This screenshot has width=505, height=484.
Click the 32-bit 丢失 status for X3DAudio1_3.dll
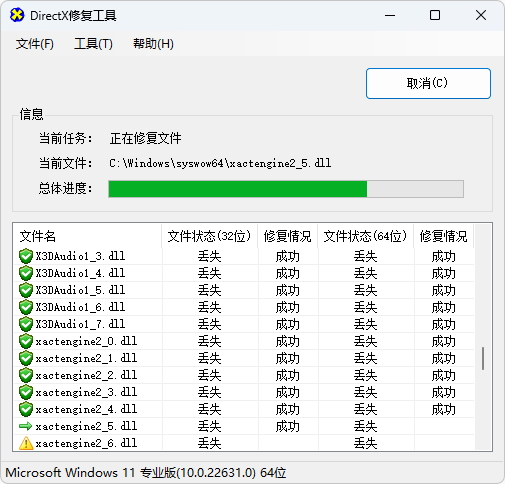[x=209, y=257]
